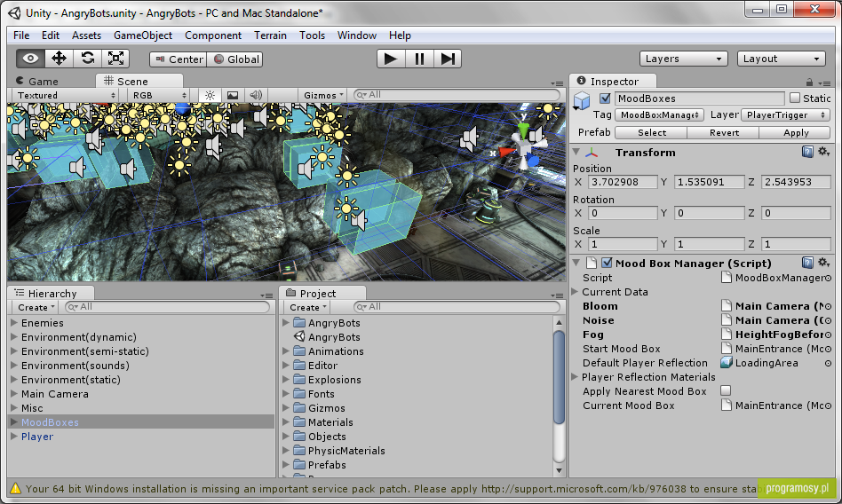
Task: Toggle scene image effects overlay icon
Action: 233,95
